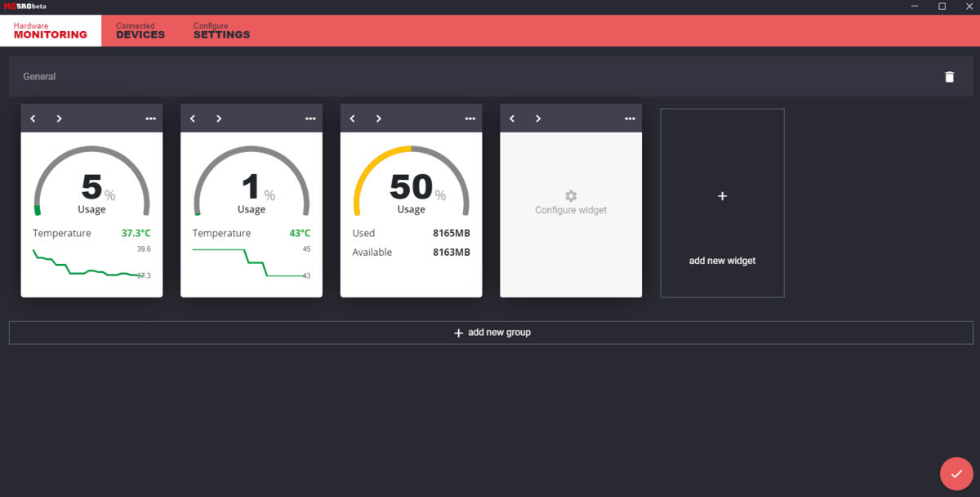Switch to the Hardware Monitoring tab

[51, 30]
